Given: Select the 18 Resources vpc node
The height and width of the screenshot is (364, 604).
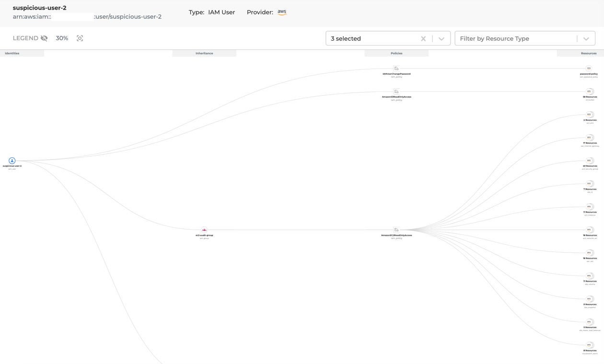Looking at the screenshot, I should coord(589,253).
